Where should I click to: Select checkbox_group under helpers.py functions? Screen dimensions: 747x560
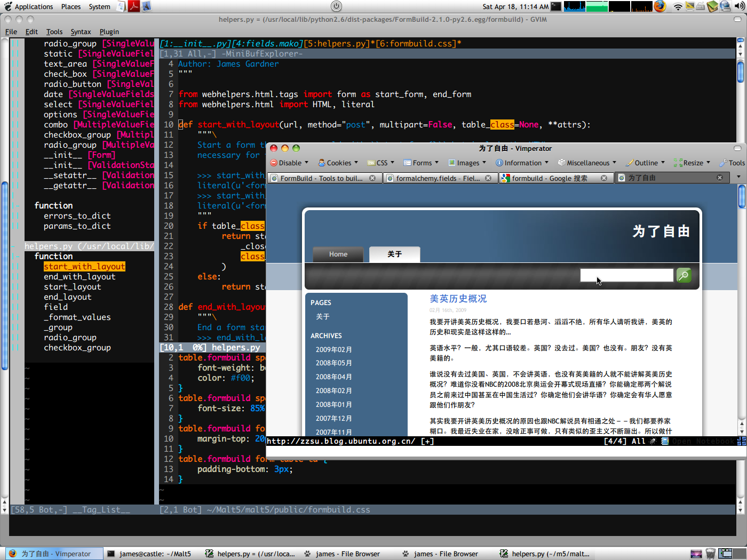click(77, 348)
